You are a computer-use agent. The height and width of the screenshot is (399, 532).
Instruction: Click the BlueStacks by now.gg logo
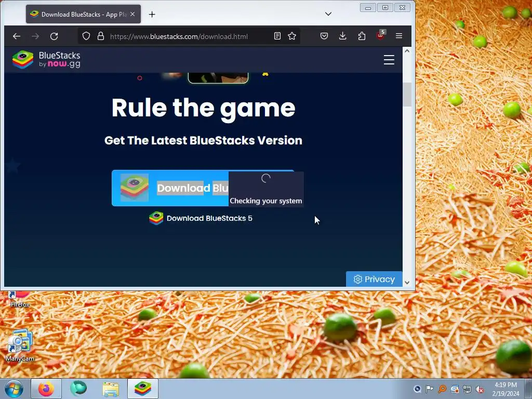pos(46,60)
